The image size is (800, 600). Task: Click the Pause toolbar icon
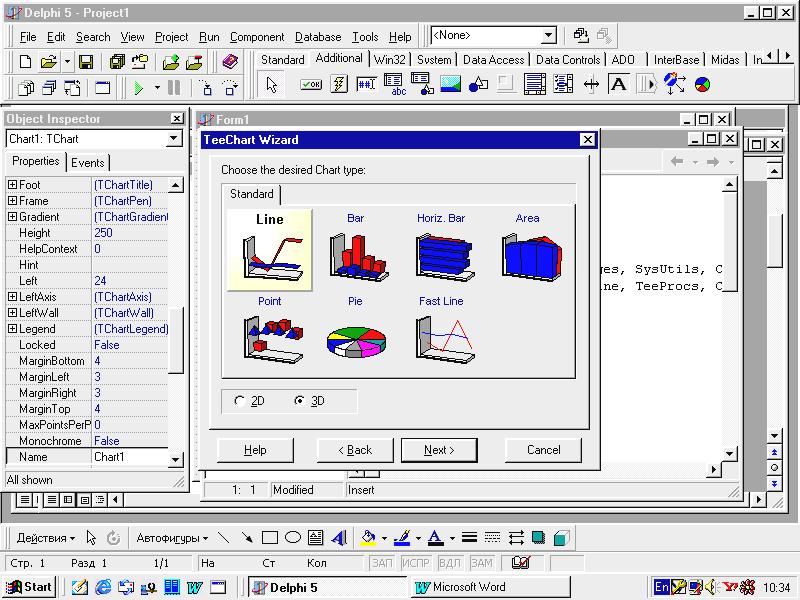point(174,88)
